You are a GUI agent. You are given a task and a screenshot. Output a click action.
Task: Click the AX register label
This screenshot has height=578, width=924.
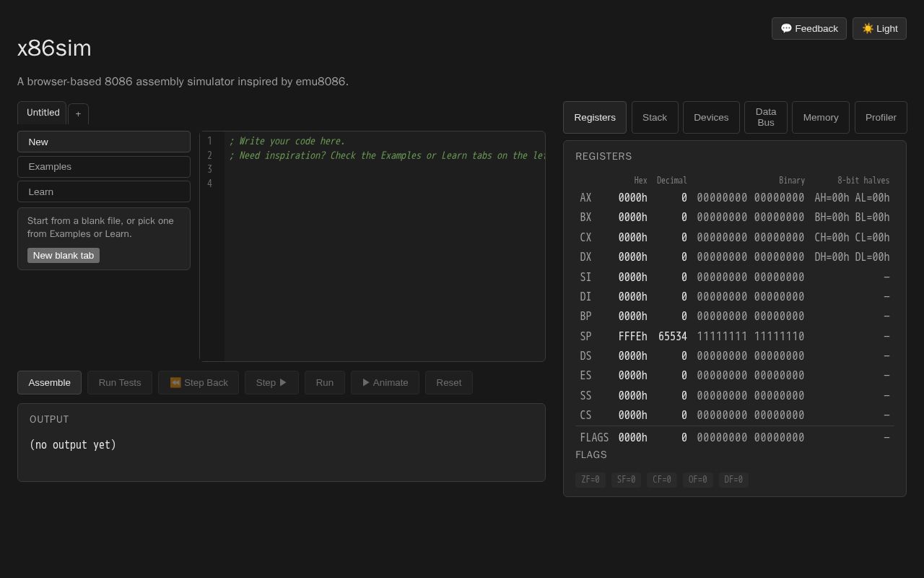[x=585, y=198]
